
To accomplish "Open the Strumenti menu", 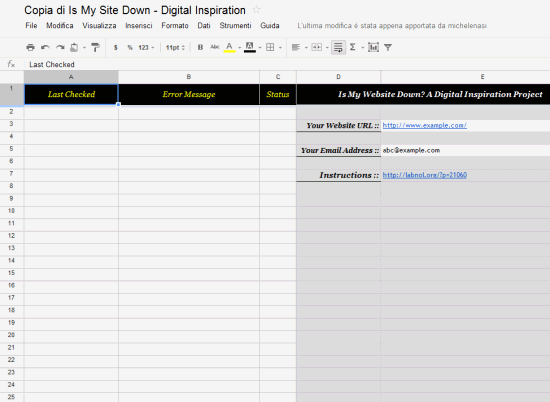I will click(235, 26).
